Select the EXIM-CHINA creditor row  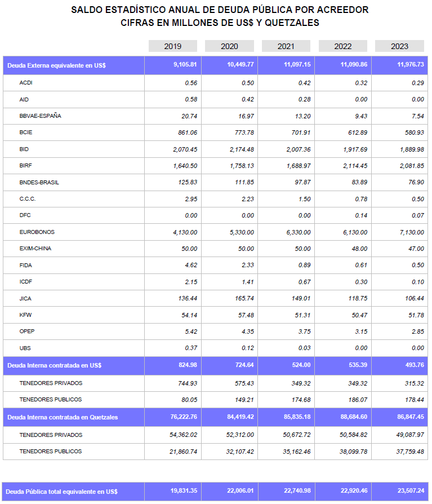35,249
